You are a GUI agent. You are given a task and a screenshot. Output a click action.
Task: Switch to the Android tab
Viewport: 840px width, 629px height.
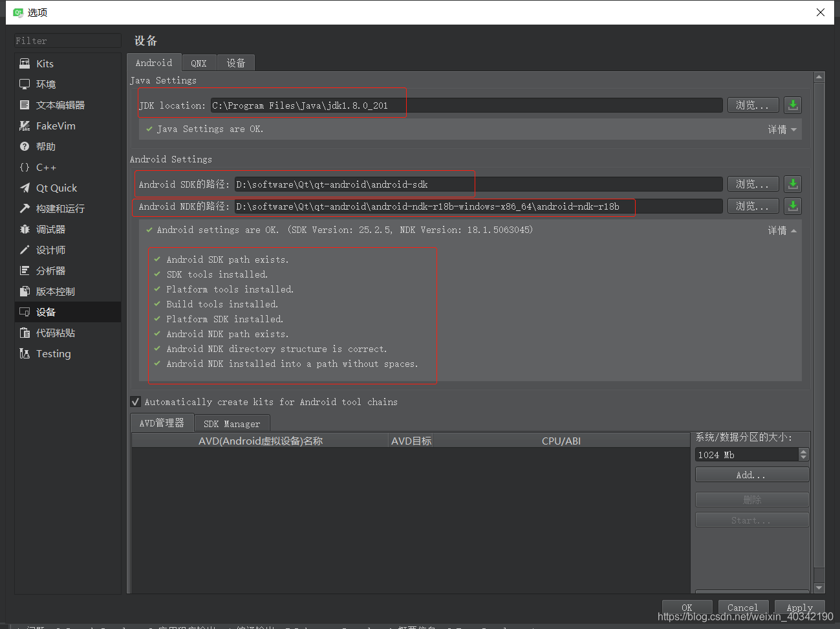click(154, 63)
